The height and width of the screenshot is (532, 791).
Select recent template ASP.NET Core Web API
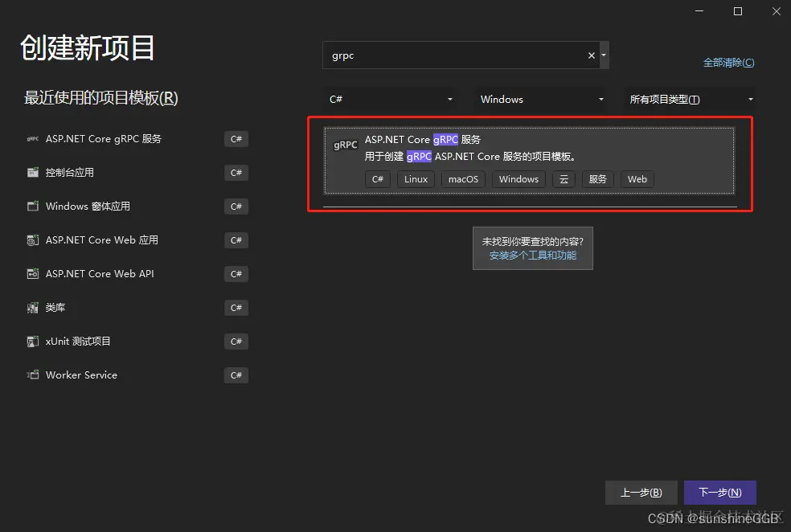137,274
